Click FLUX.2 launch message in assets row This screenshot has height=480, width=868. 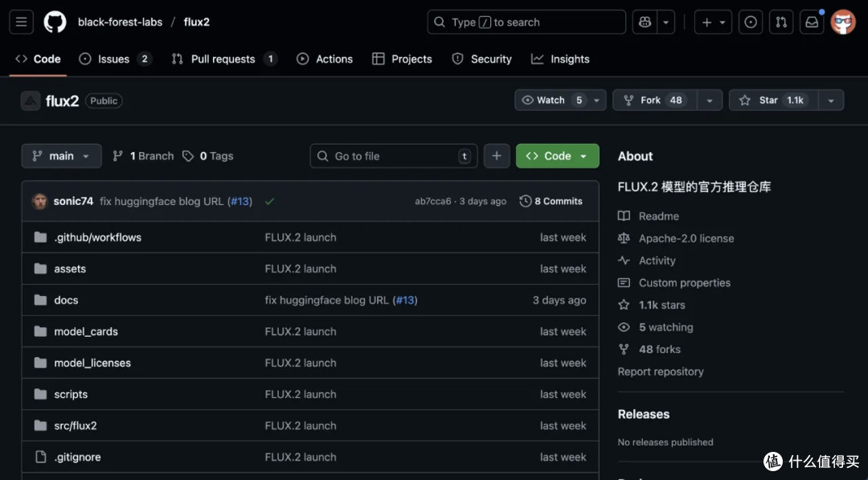301,269
